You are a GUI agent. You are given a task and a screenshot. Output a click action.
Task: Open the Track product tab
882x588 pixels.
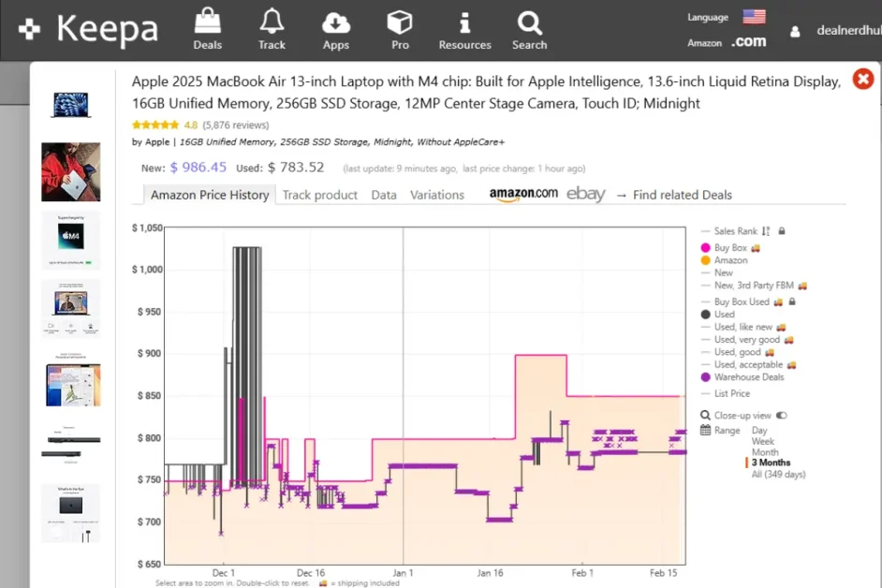[x=321, y=195]
